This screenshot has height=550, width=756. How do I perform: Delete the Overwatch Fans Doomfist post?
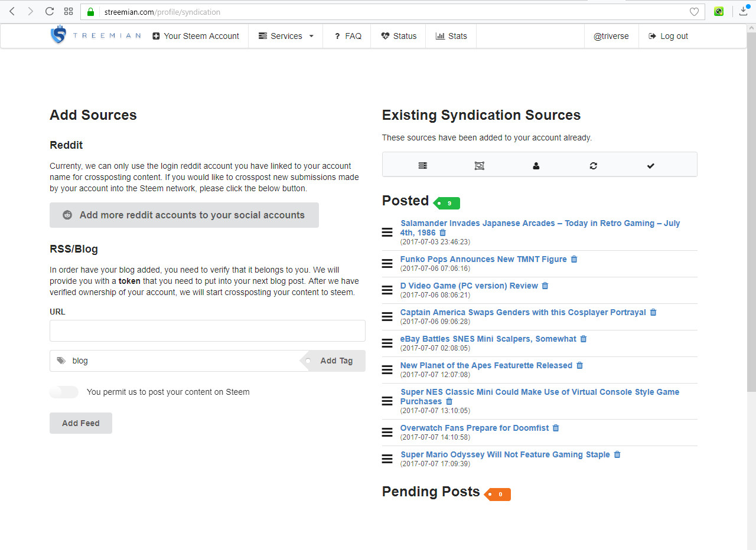coord(556,428)
